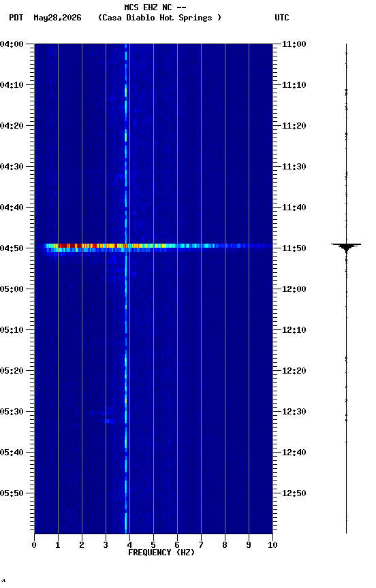Click the 05:40 PDT time label
The image size is (376, 588).
12,453
